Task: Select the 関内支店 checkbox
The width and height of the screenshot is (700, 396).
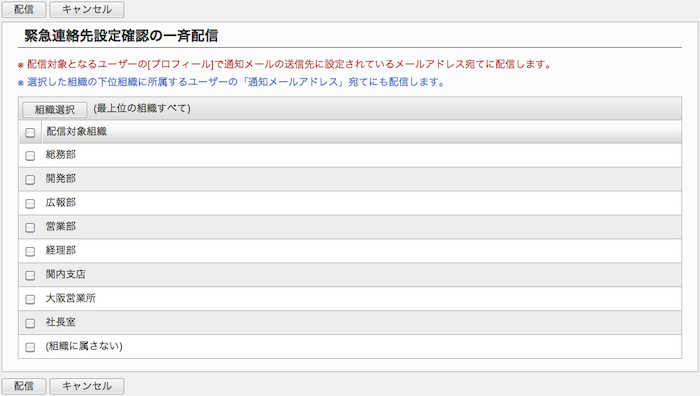Action: coord(30,275)
